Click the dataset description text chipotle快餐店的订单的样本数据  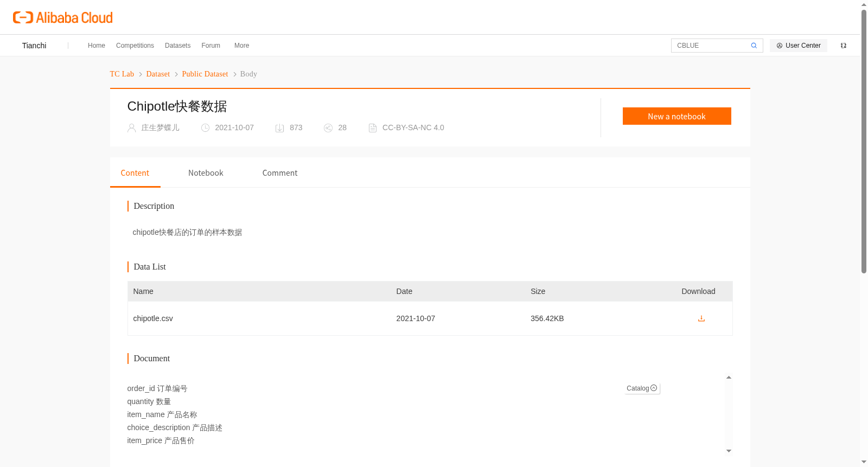coord(187,232)
